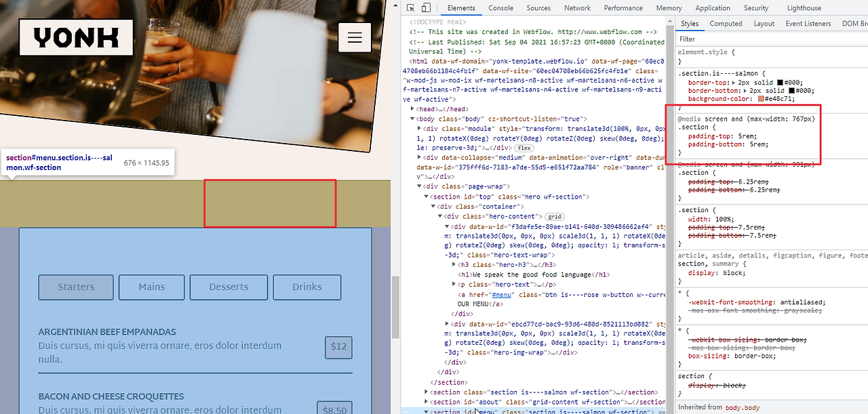Expand the section id about node
This screenshot has width=868, height=414.
pos(427,402)
